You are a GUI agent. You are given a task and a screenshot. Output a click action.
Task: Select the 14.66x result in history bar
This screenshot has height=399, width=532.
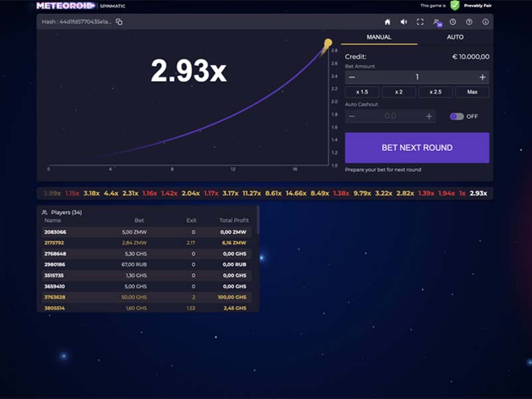point(296,194)
